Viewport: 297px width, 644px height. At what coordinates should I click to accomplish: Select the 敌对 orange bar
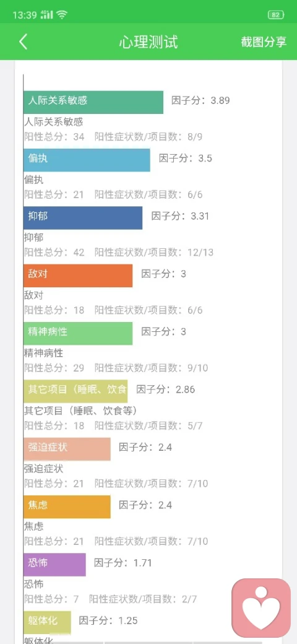point(78,276)
